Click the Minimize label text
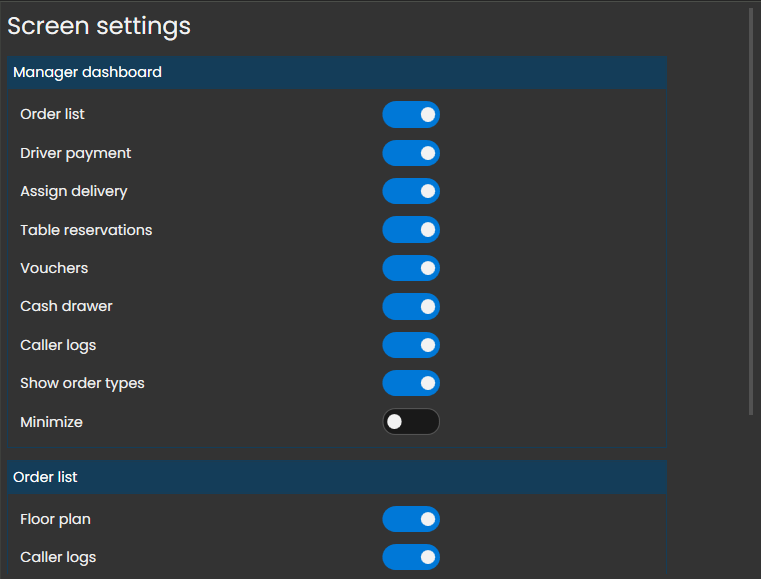The height and width of the screenshot is (579, 761). pyautogui.click(x=51, y=422)
